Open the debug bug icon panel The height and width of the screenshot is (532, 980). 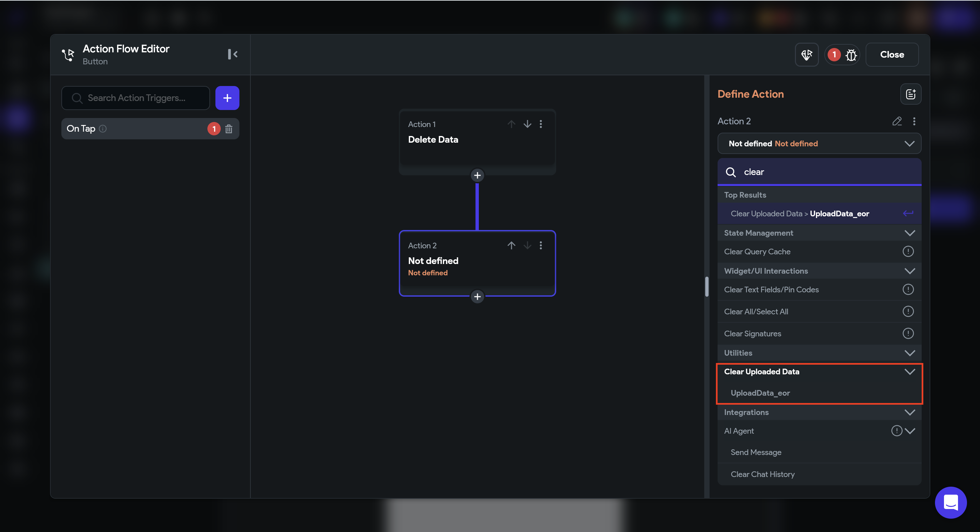pos(851,55)
